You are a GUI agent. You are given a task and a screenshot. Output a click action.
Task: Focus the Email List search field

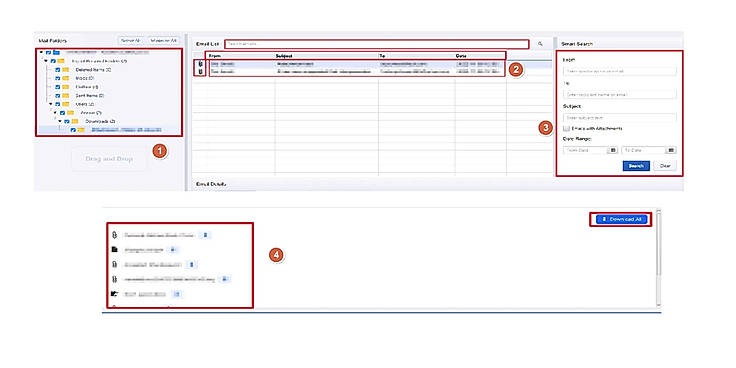pyautogui.click(x=376, y=44)
